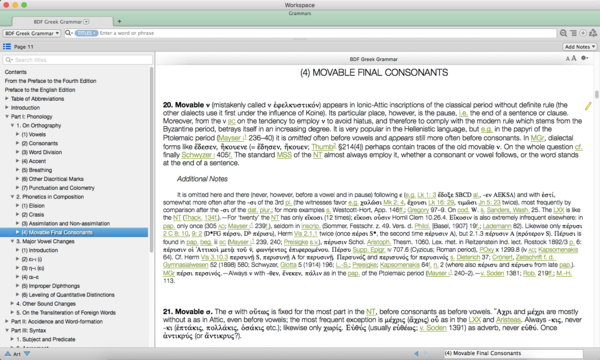Follow the MSS abbreviation link
Viewport: 600px width, 360px height.
(x=284, y=155)
